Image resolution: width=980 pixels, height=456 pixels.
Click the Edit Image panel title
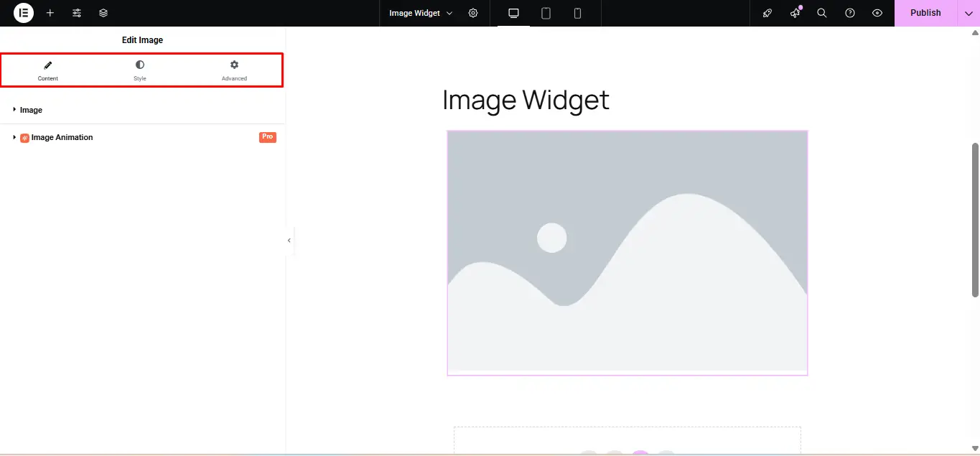point(142,40)
